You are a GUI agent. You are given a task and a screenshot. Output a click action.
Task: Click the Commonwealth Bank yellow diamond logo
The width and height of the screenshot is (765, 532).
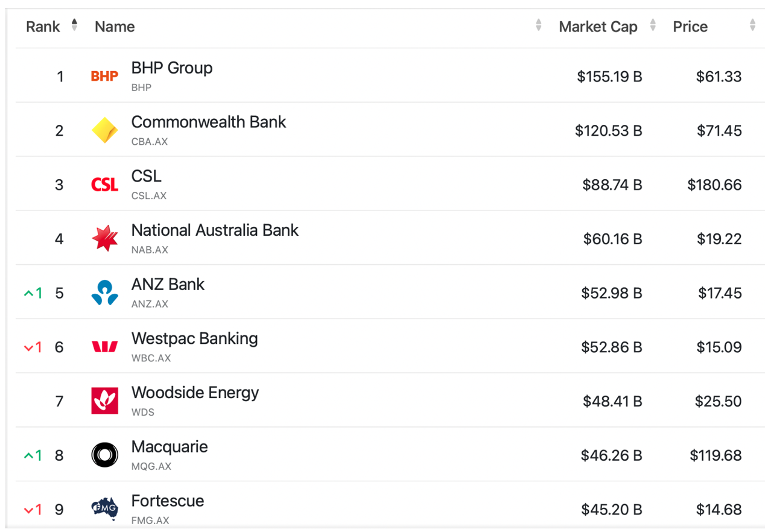(x=104, y=130)
